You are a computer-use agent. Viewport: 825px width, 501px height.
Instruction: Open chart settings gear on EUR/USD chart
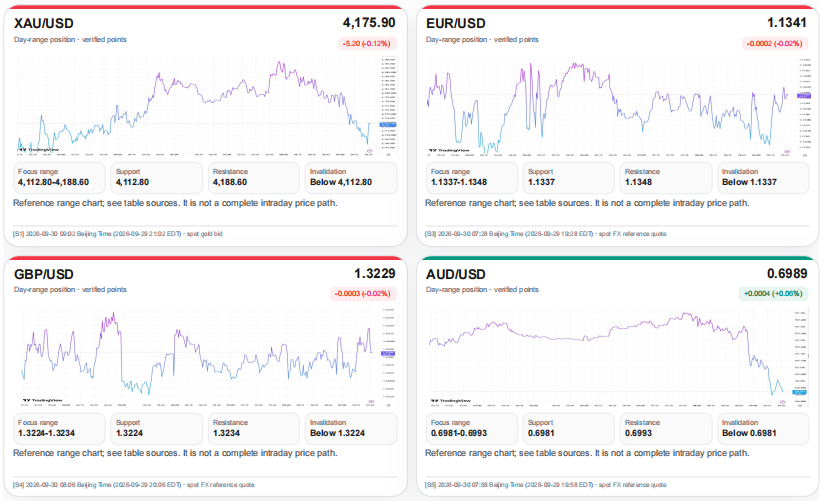coord(804,155)
